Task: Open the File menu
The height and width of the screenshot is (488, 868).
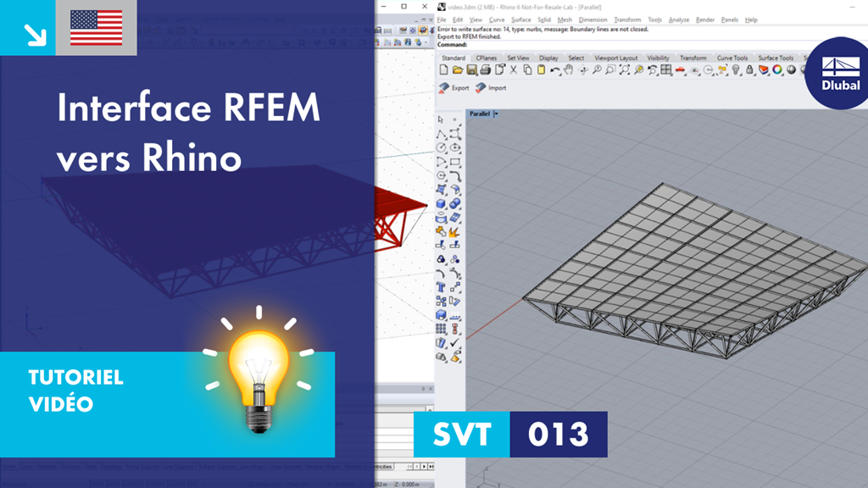Action: tap(442, 20)
